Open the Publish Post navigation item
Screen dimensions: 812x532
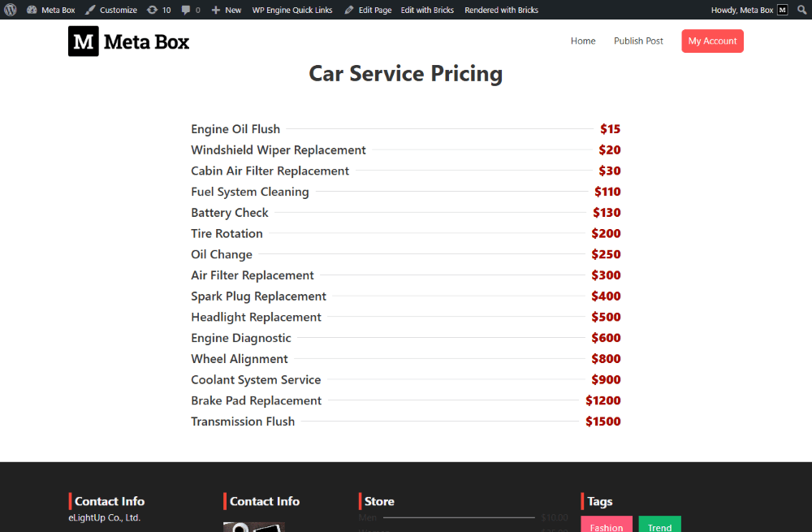pos(638,41)
